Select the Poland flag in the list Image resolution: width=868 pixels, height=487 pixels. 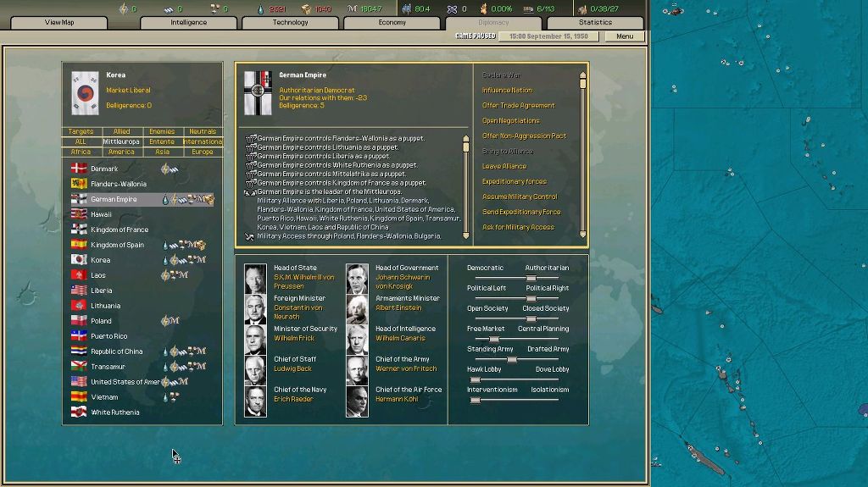[79, 320]
